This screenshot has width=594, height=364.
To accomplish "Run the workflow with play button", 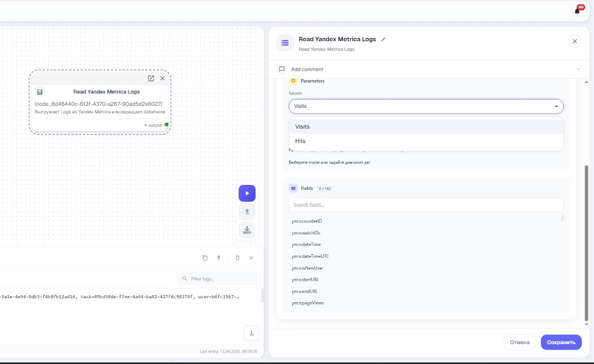I will click(247, 193).
